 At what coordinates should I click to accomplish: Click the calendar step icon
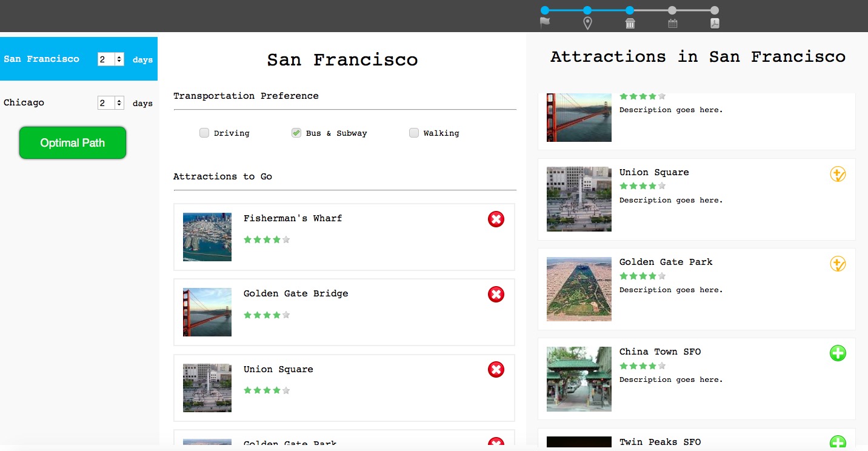point(672,24)
